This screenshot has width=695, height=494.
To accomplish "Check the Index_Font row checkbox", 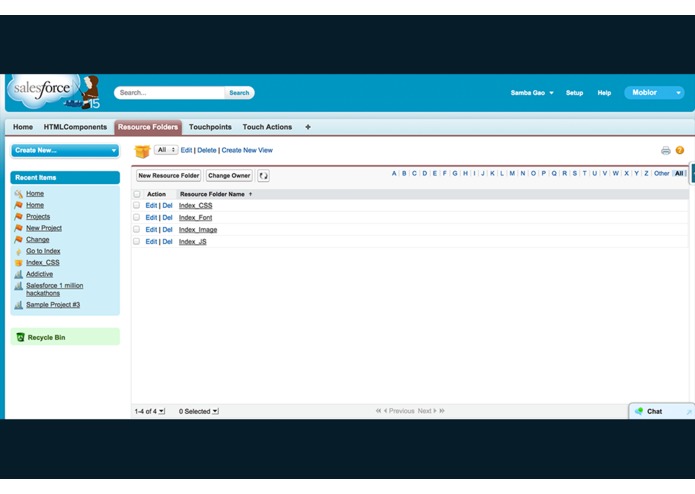I will click(x=137, y=218).
